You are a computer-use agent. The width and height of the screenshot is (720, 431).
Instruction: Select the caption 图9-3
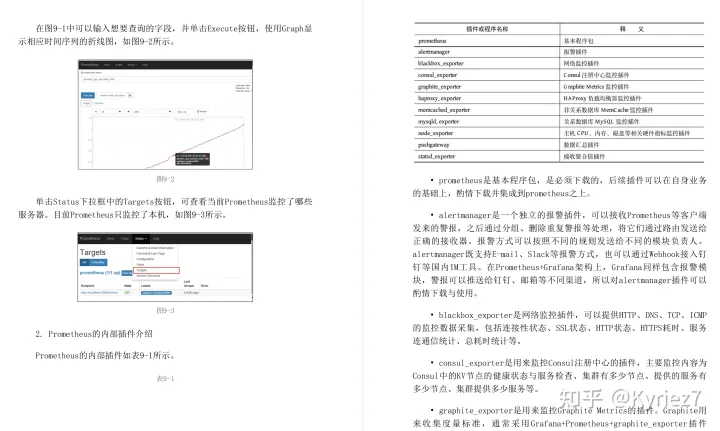(x=165, y=311)
